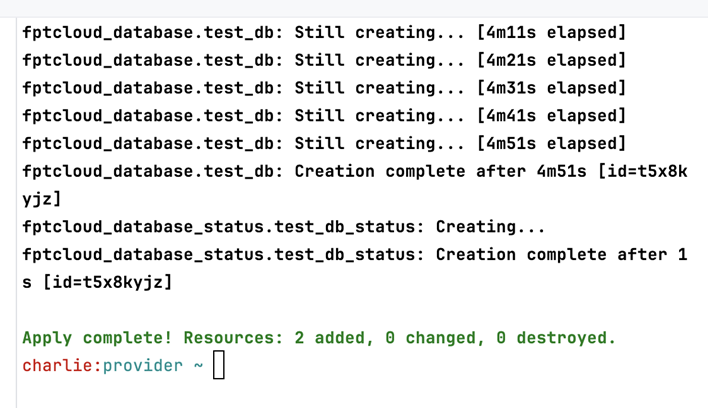The image size is (708, 408).
Task: Click the wrapped "yjz]" line fragment
Action: pos(42,199)
